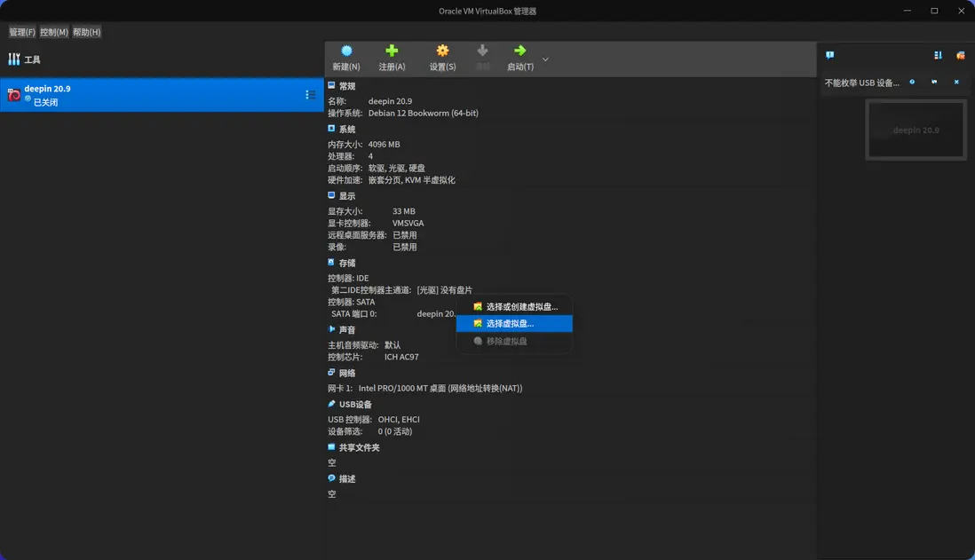Click the 存储 storage section icon
Screen dimensions: 975x560
pyautogui.click(x=331, y=263)
